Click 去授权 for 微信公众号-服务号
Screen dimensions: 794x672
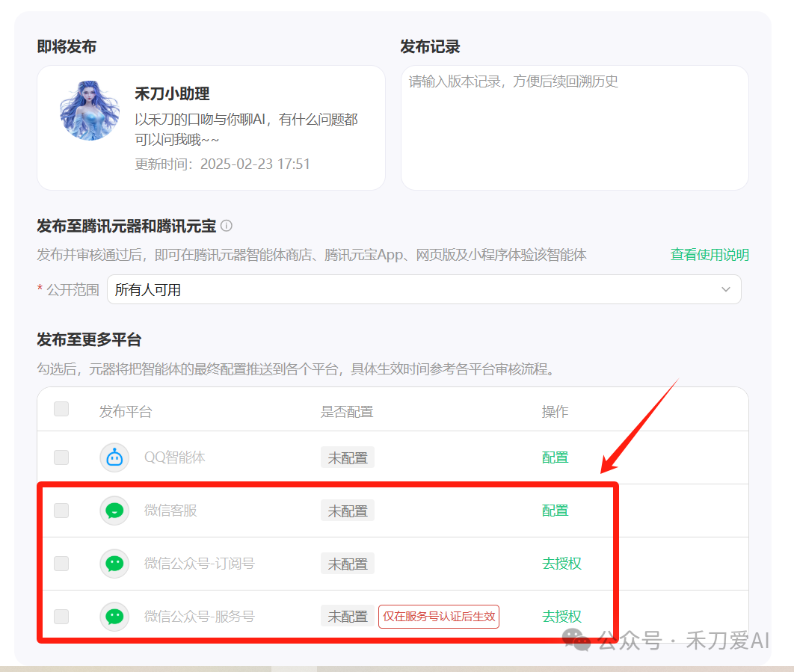pyautogui.click(x=561, y=616)
